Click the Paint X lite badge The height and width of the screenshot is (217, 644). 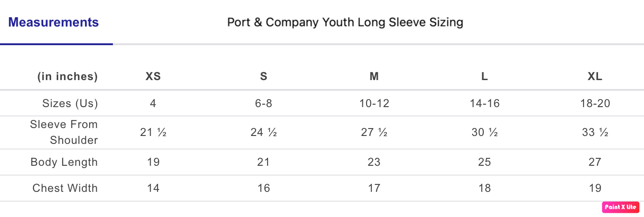[x=621, y=207]
